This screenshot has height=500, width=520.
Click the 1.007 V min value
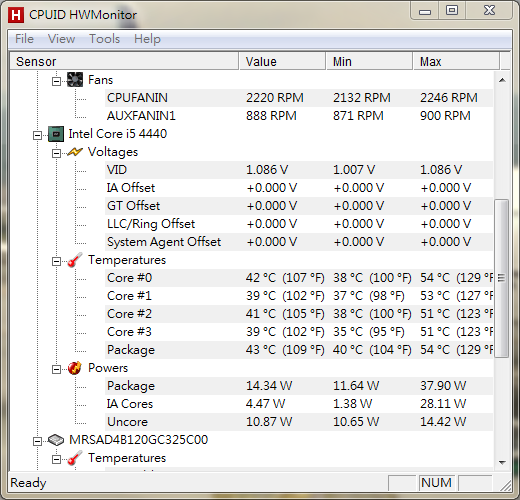coord(354,170)
